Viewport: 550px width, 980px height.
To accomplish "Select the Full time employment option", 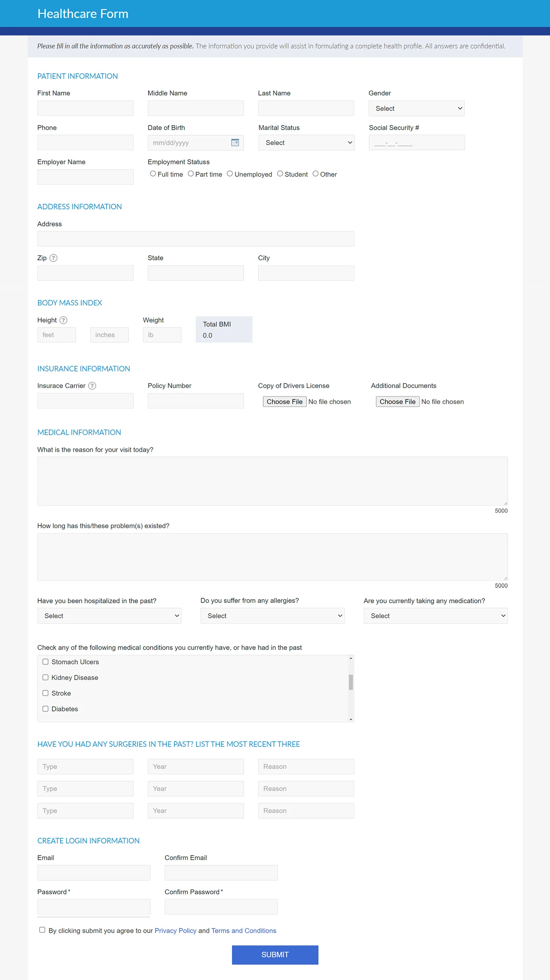I will (x=153, y=174).
